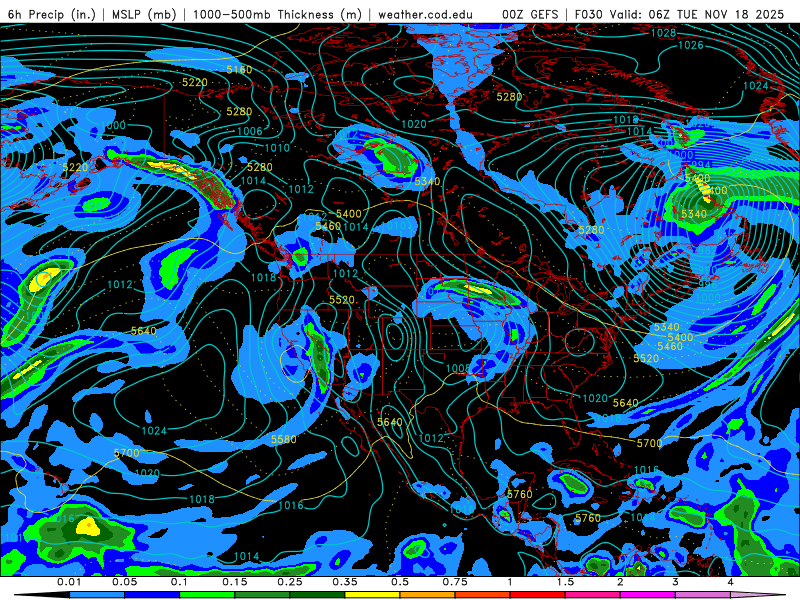Image resolution: width=800 pixels, height=600 pixels.
Task: Click the 0.15 colorbar scale label
Action: tap(235, 582)
